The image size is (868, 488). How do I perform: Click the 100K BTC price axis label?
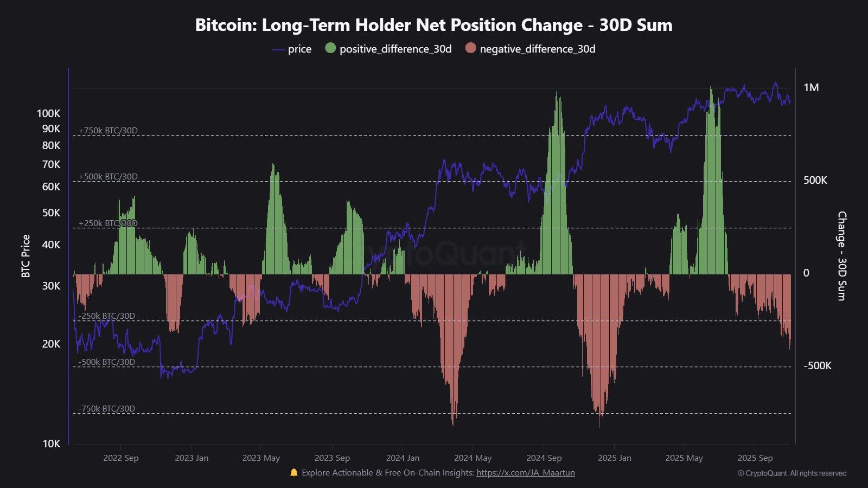(x=48, y=113)
